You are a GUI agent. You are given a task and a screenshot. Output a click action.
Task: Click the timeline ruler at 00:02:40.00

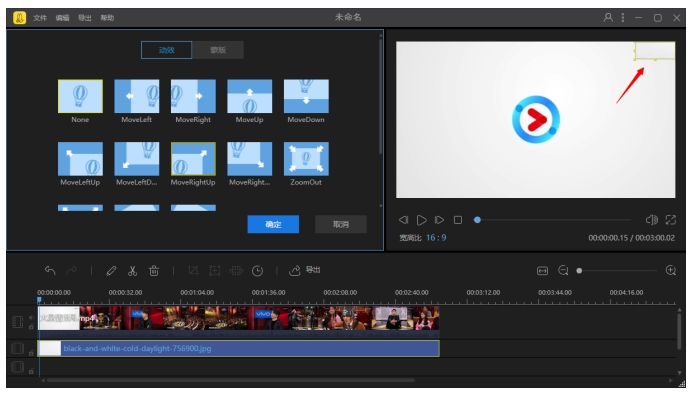coord(411,293)
